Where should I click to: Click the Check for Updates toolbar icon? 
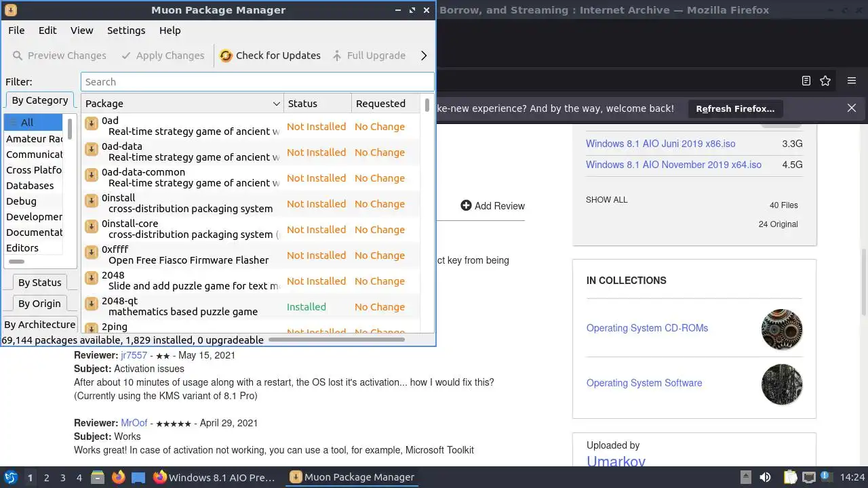pyautogui.click(x=226, y=56)
